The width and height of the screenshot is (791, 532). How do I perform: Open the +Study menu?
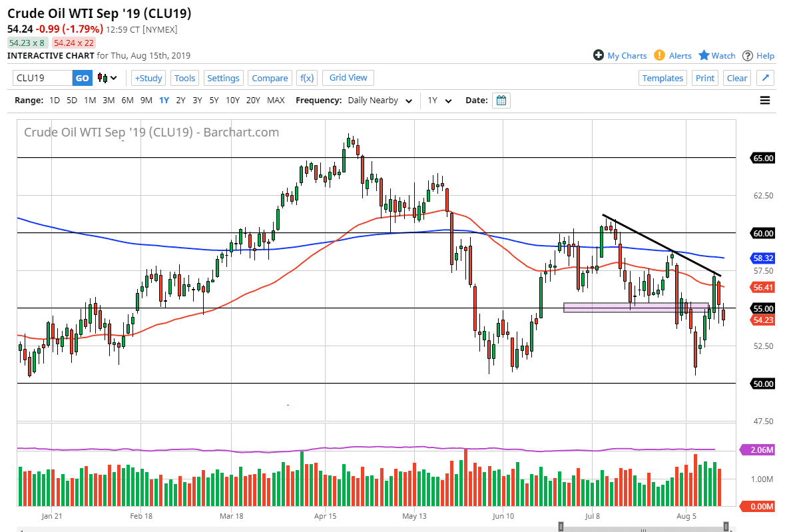[x=148, y=78]
